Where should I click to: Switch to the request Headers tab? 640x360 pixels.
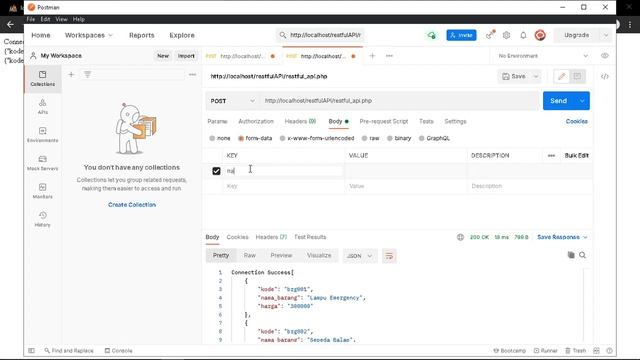[300, 121]
